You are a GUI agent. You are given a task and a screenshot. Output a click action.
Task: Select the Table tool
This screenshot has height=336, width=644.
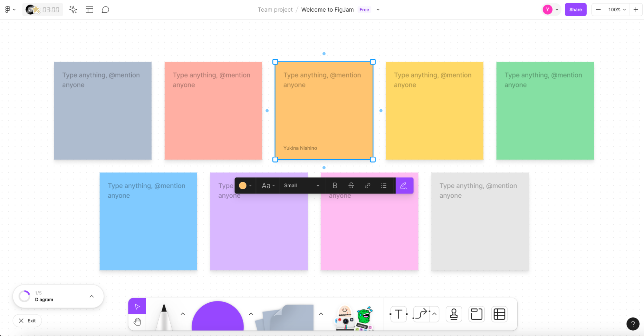pyautogui.click(x=499, y=314)
